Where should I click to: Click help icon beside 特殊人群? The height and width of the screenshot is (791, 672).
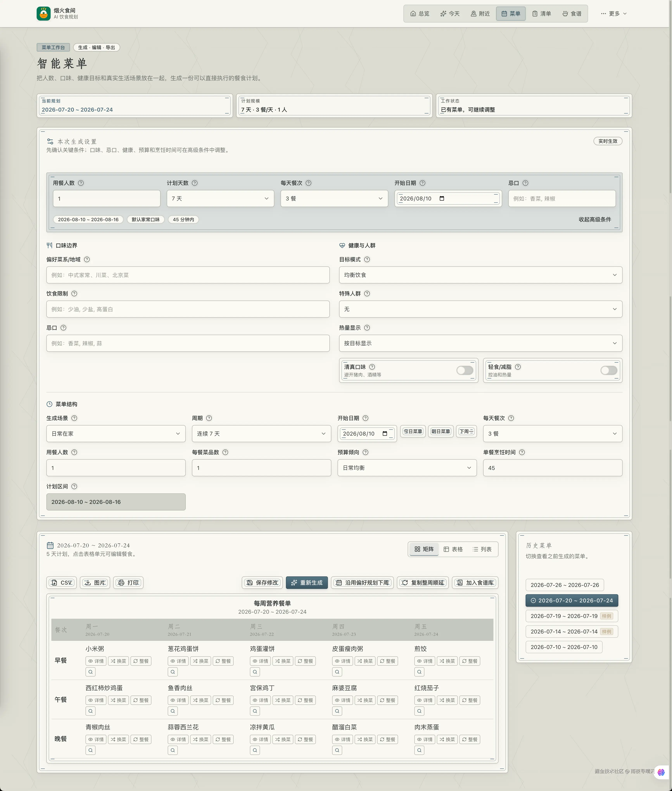(x=367, y=294)
